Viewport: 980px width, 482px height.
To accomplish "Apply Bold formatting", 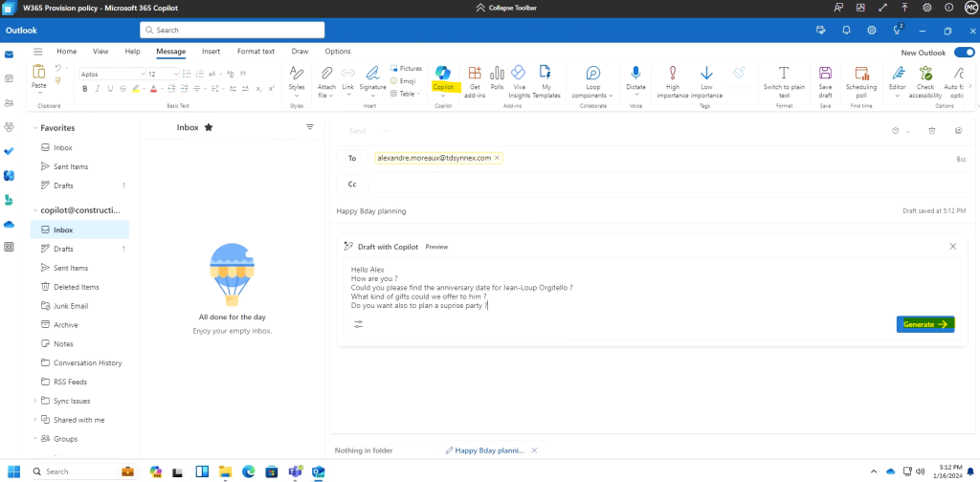I will (x=85, y=89).
